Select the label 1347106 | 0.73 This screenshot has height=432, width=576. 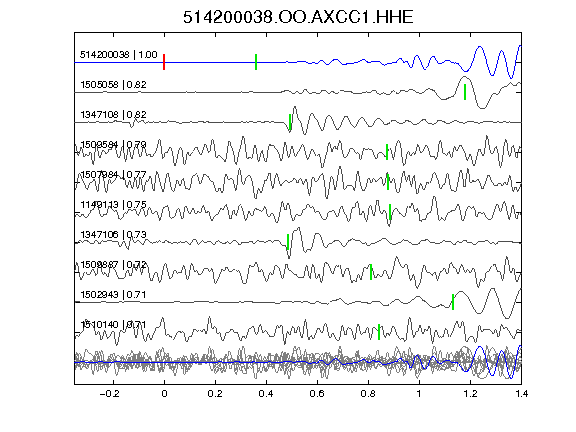point(114,235)
